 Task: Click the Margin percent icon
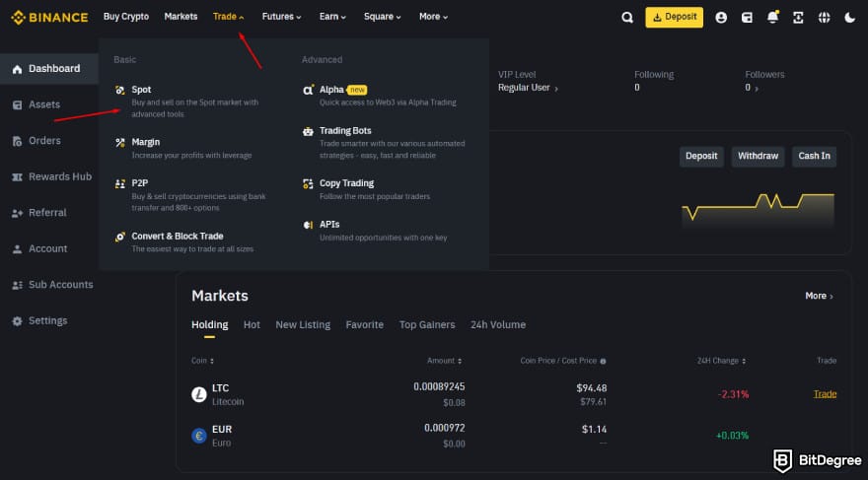(119, 143)
